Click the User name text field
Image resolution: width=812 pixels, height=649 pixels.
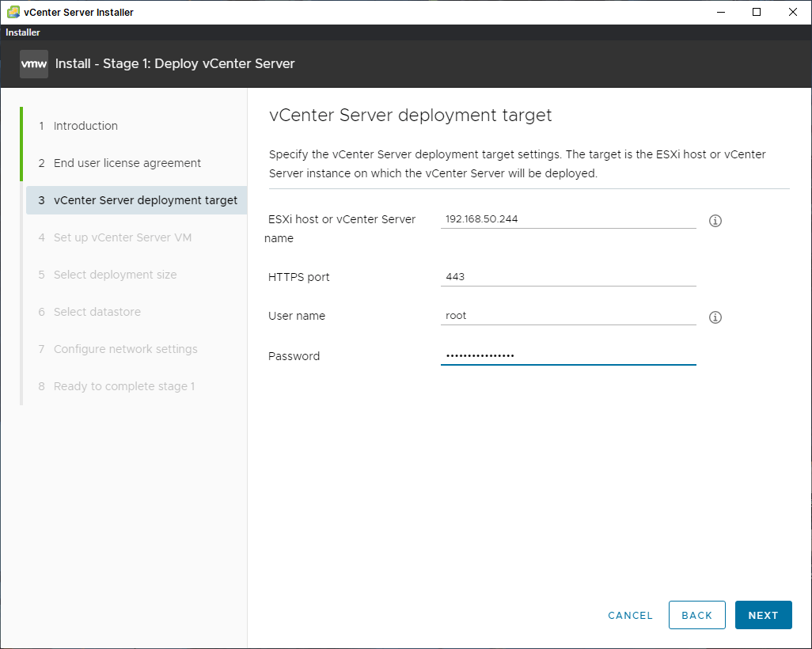pos(567,316)
